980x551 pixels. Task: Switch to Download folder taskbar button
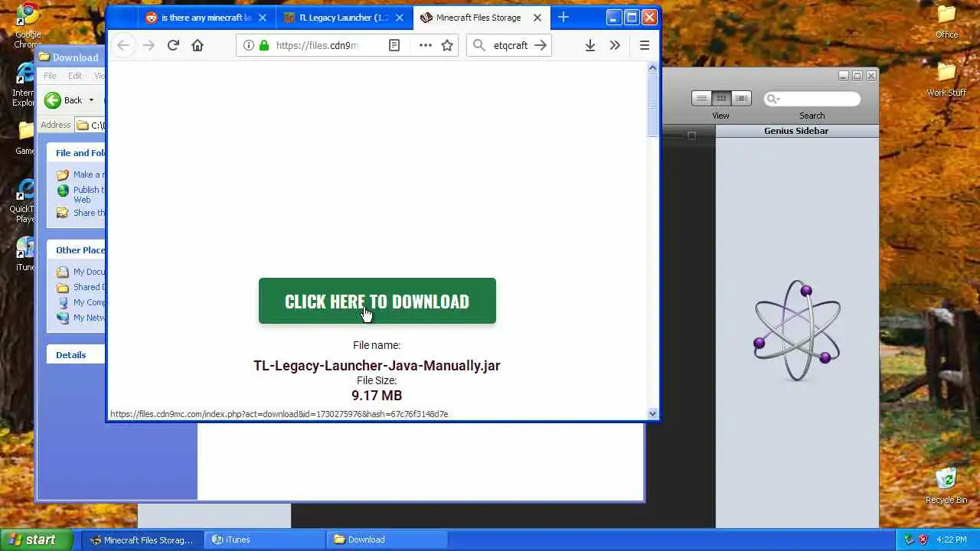click(387, 540)
